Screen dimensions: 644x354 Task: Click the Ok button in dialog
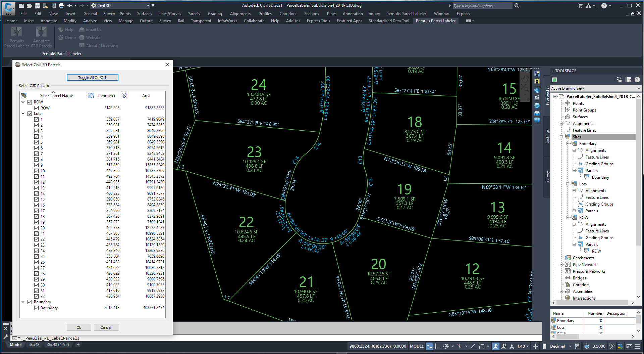tap(79, 327)
